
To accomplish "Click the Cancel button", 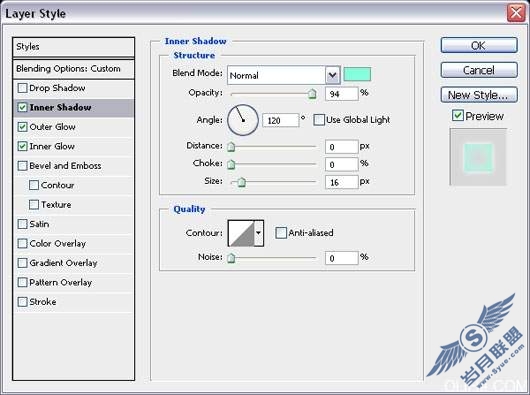I will 479,70.
